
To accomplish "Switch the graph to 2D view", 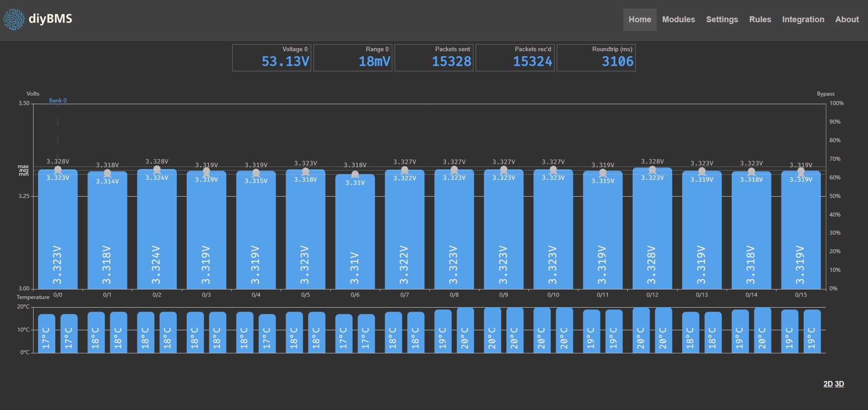I will (x=828, y=384).
